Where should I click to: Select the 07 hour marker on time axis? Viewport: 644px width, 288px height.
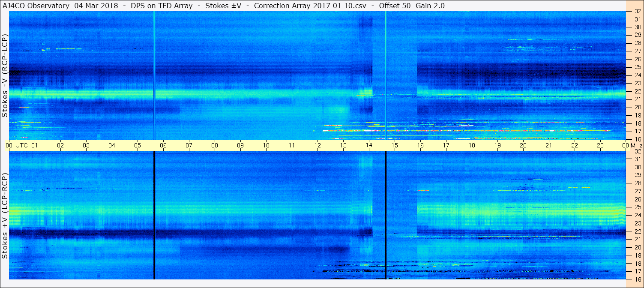click(189, 145)
